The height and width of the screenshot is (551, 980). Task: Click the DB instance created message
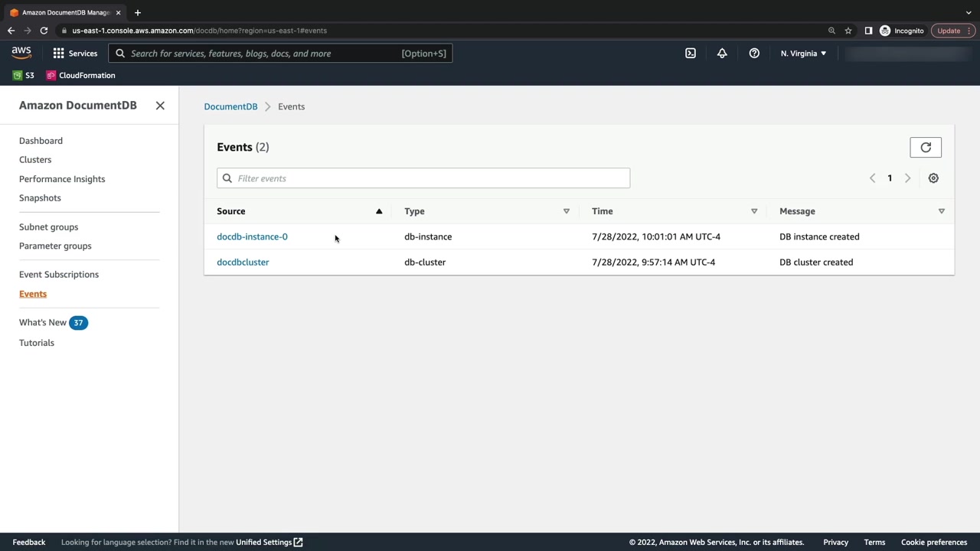(x=819, y=236)
